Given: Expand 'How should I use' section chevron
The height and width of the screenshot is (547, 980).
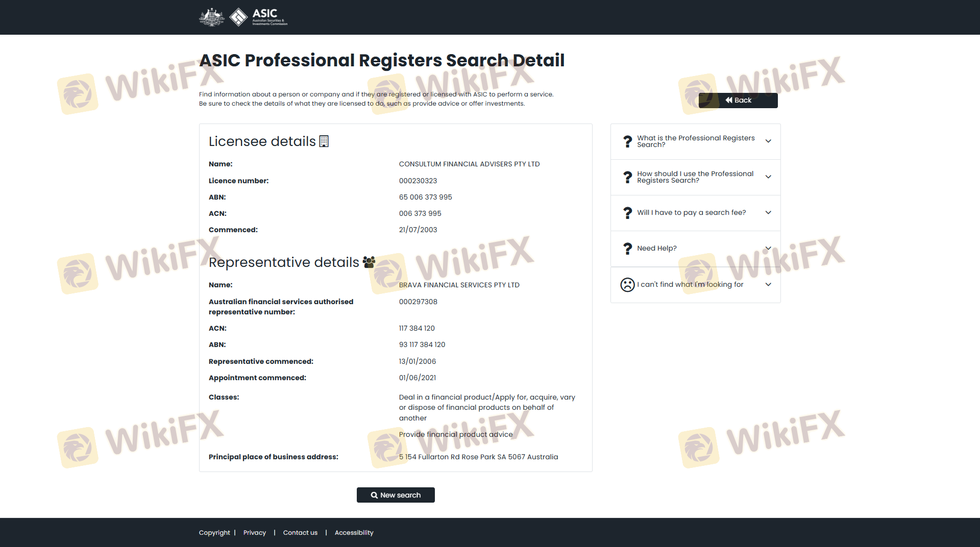Looking at the screenshot, I should [768, 177].
